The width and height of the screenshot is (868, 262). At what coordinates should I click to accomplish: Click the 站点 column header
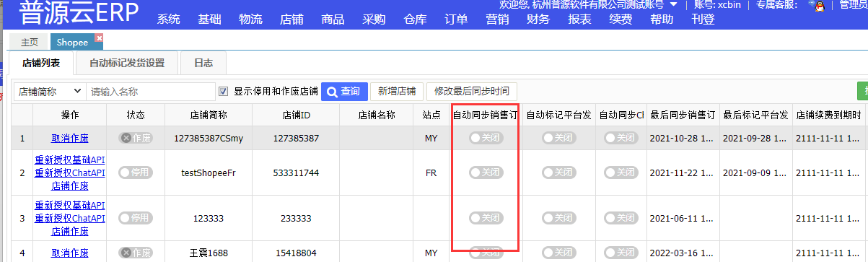(x=431, y=115)
